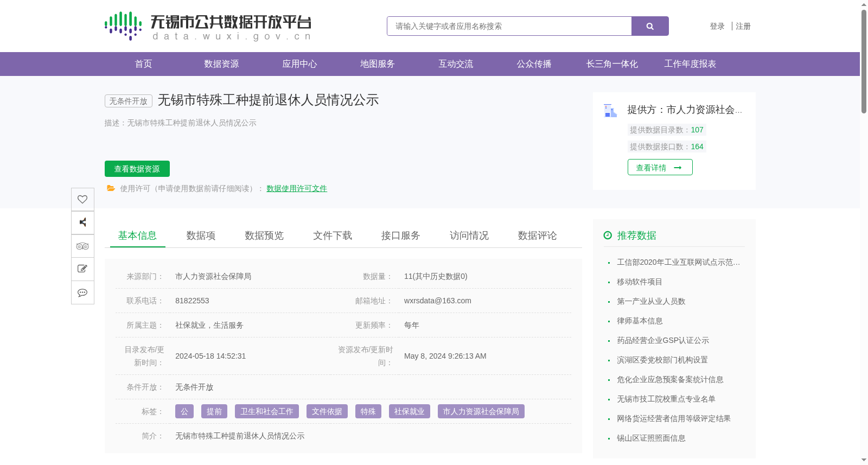Open recommended item 网络货运经营者信用等级评定结果
The image size is (868, 465).
pyautogui.click(x=674, y=418)
